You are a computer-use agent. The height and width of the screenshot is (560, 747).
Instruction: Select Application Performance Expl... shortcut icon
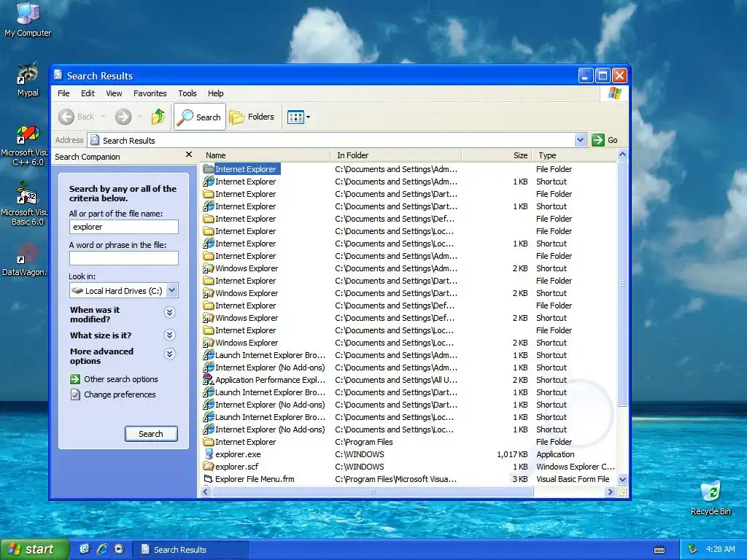tap(208, 379)
